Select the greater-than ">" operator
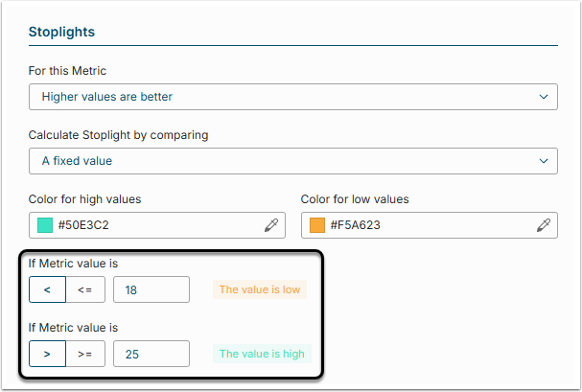 pos(47,354)
